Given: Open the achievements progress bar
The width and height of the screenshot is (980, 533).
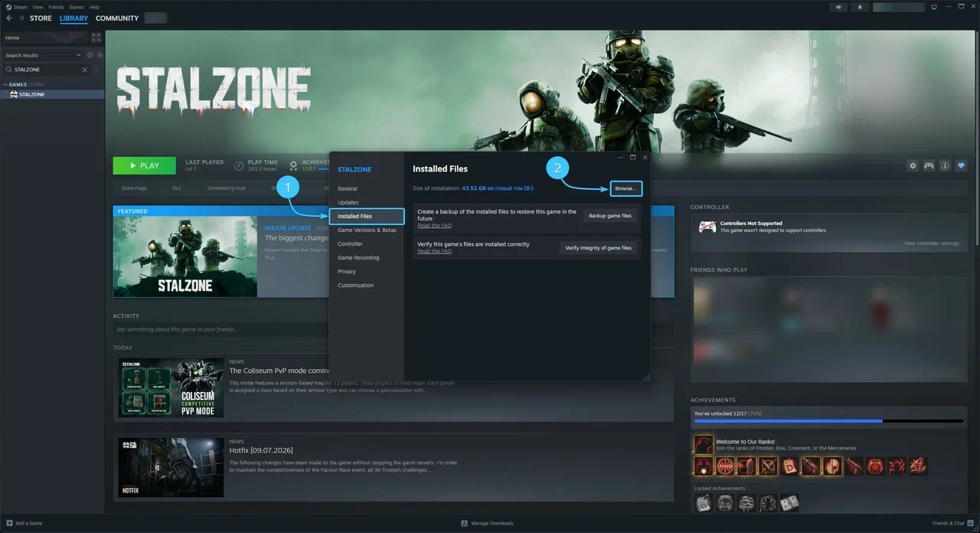Looking at the screenshot, I should (x=828, y=420).
